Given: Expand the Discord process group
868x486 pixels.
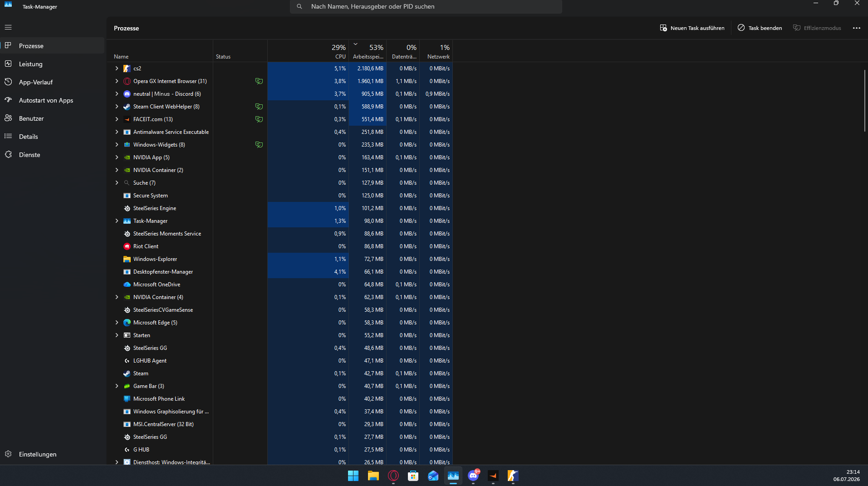Looking at the screenshot, I should [x=117, y=94].
